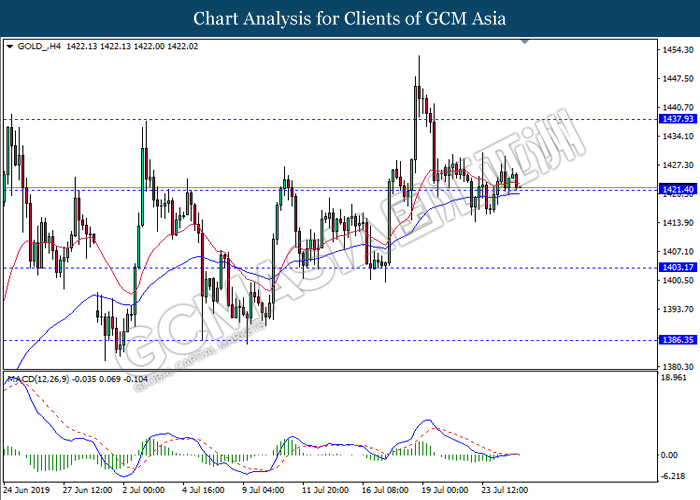Click the 1454.30 price axis value
700x500 pixels.
(x=678, y=50)
